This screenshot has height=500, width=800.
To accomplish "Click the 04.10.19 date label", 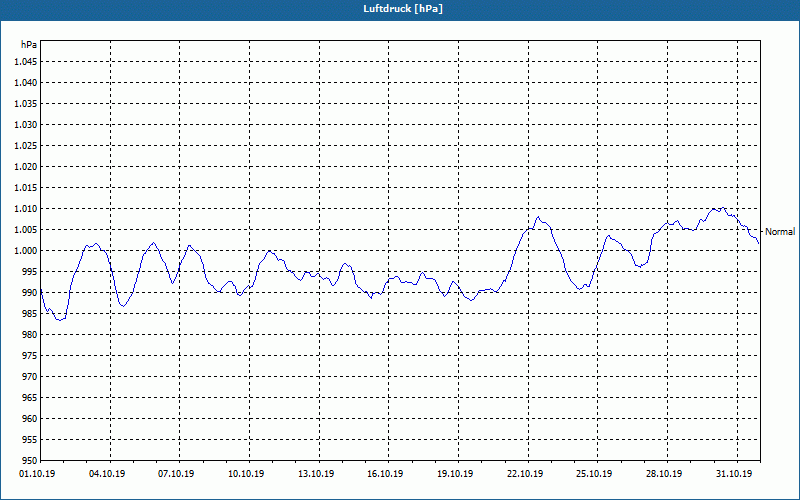I will coord(107,473).
